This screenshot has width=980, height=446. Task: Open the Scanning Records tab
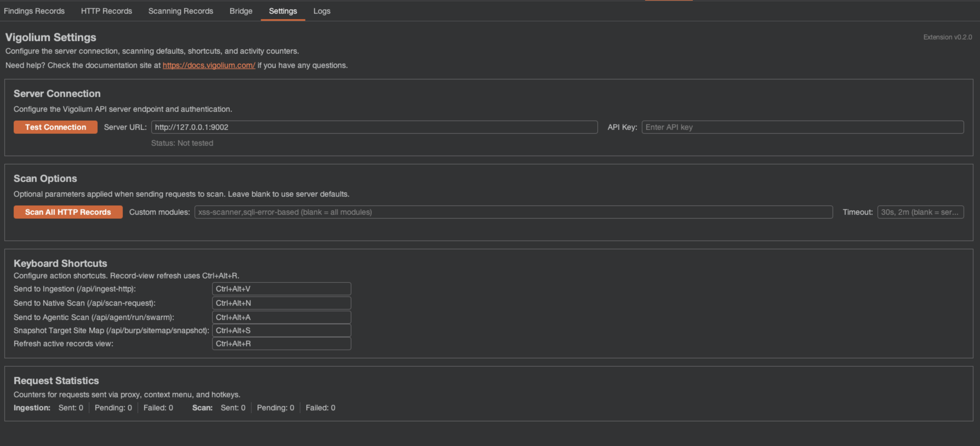tap(181, 11)
